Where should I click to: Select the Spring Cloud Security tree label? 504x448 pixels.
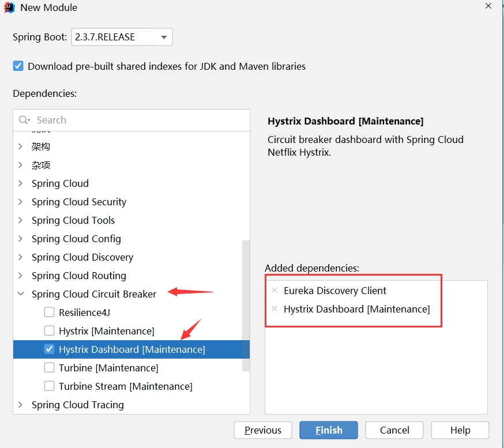click(79, 202)
